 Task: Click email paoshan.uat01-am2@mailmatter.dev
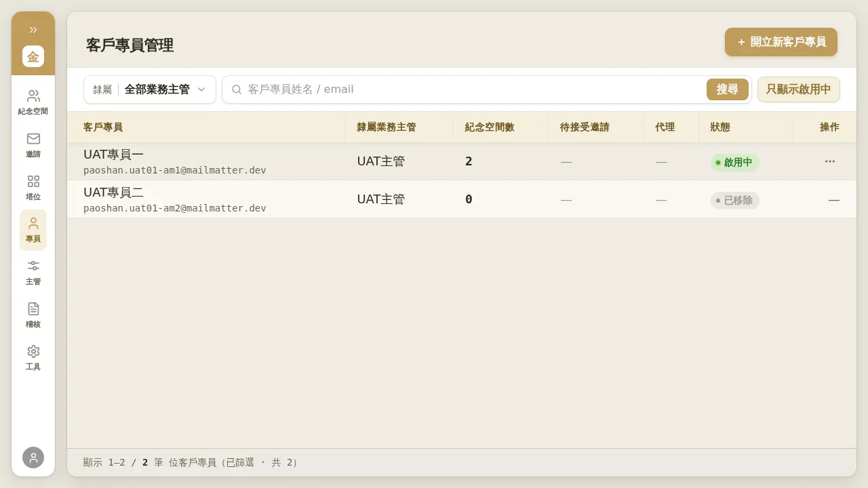click(175, 208)
